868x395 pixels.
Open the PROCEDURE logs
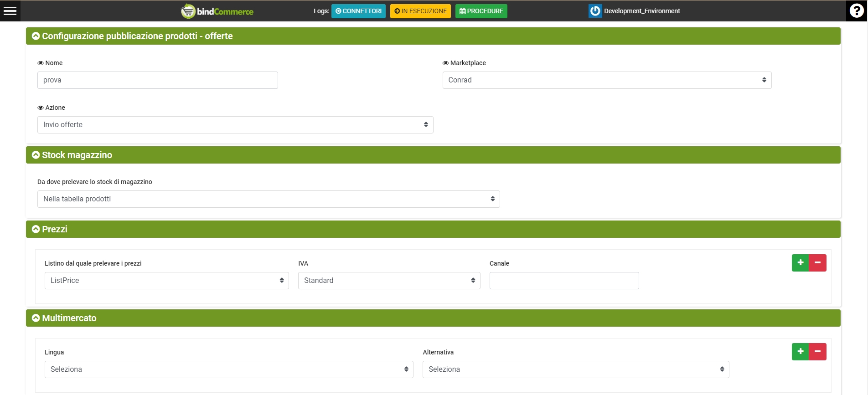[x=481, y=11]
